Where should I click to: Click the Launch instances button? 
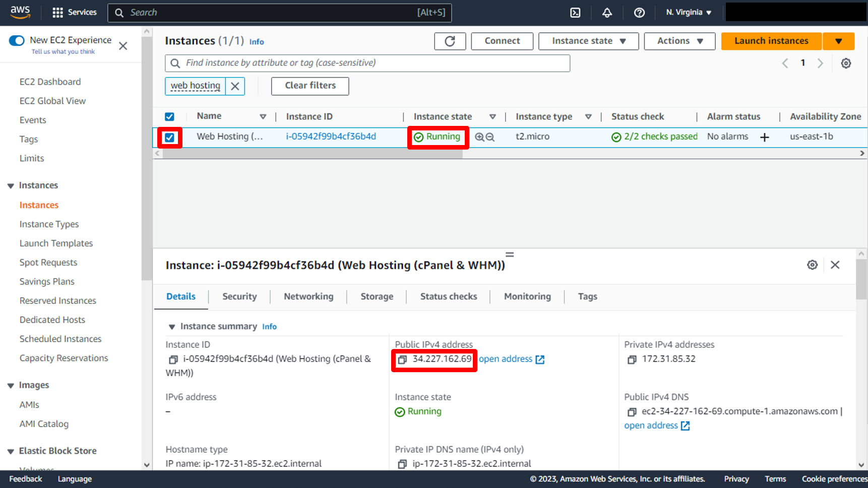click(x=771, y=41)
